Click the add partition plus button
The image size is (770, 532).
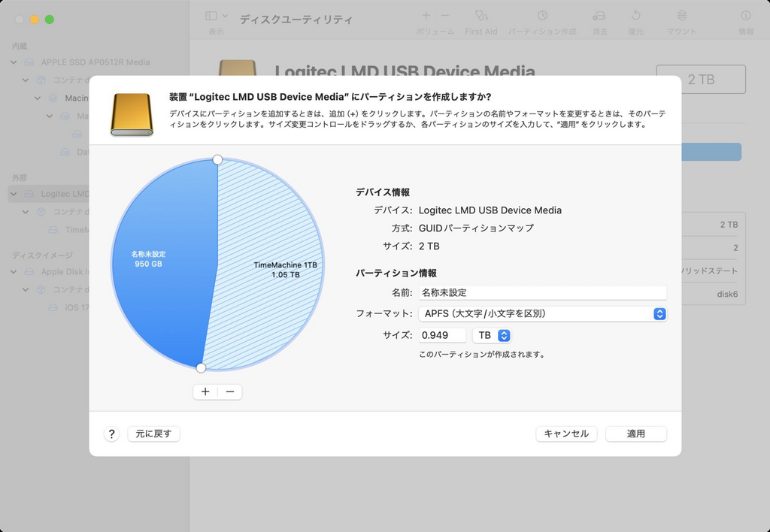tap(205, 391)
